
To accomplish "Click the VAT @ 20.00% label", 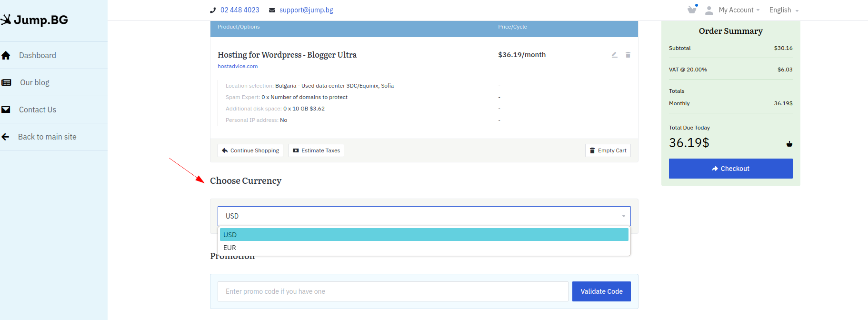I will tap(688, 70).
